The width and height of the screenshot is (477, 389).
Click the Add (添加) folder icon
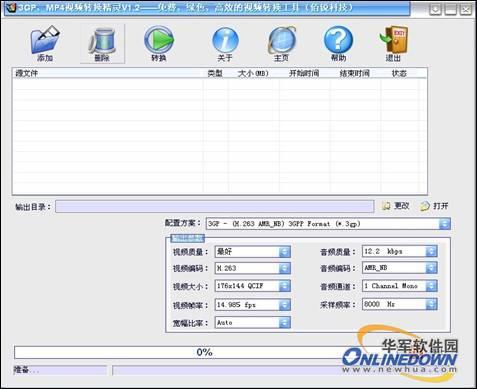tap(45, 40)
